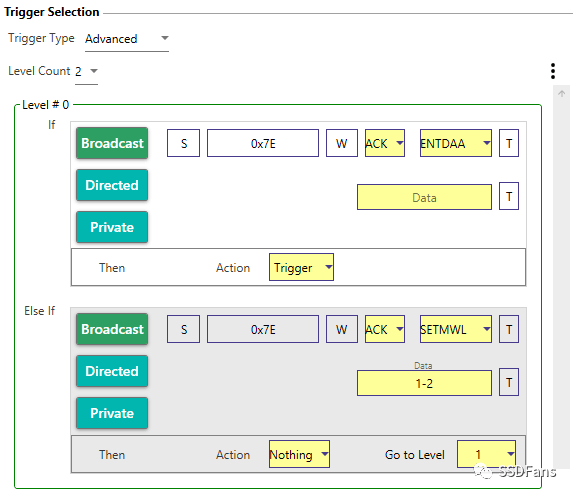Open the SETMWL command dropdown

click(455, 329)
